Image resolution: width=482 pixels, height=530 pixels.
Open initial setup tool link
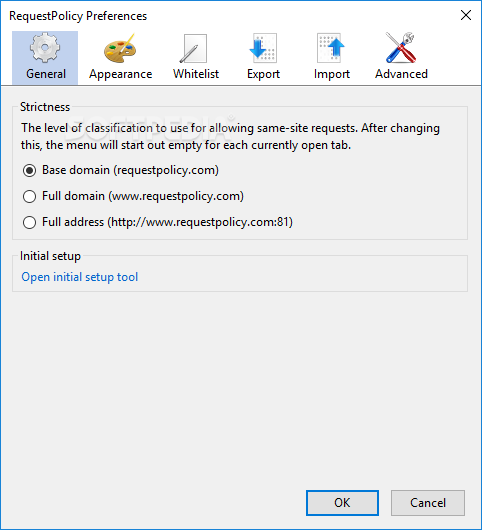[x=80, y=277]
